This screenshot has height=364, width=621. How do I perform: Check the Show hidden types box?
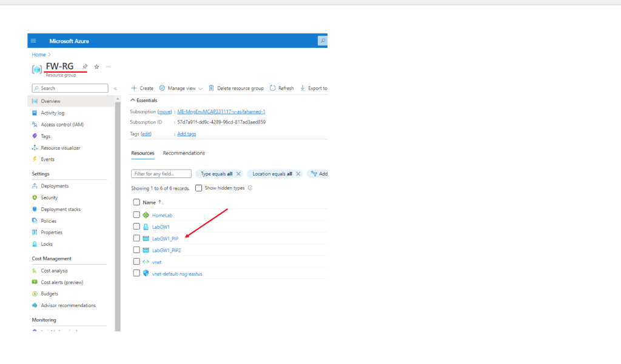[198, 188]
